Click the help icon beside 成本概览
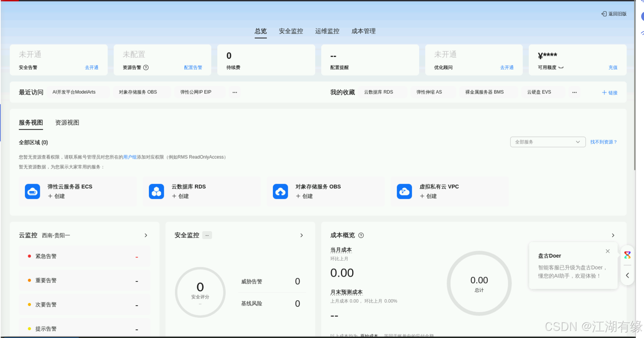Image resolution: width=644 pixels, height=338 pixels. (361, 235)
